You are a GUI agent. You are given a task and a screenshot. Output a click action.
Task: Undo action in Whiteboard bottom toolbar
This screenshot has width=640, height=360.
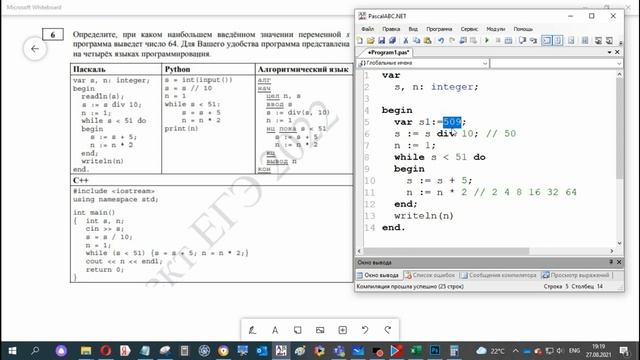tap(365, 330)
